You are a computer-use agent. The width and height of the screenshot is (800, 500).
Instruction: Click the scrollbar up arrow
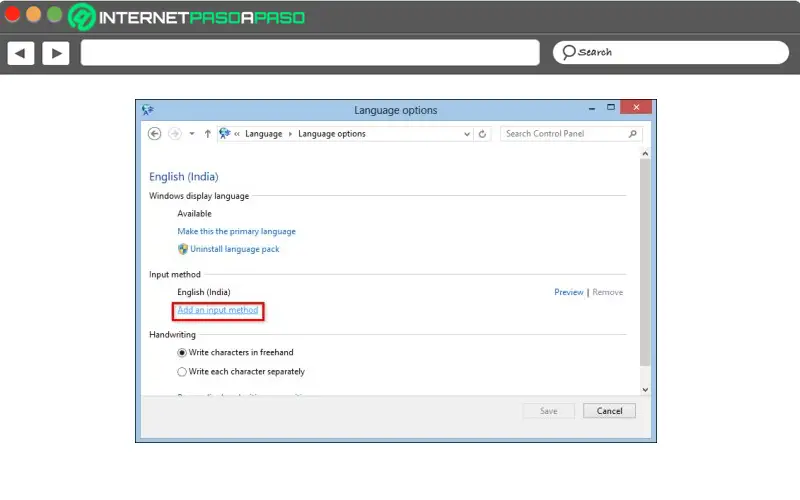click(645, 154)
